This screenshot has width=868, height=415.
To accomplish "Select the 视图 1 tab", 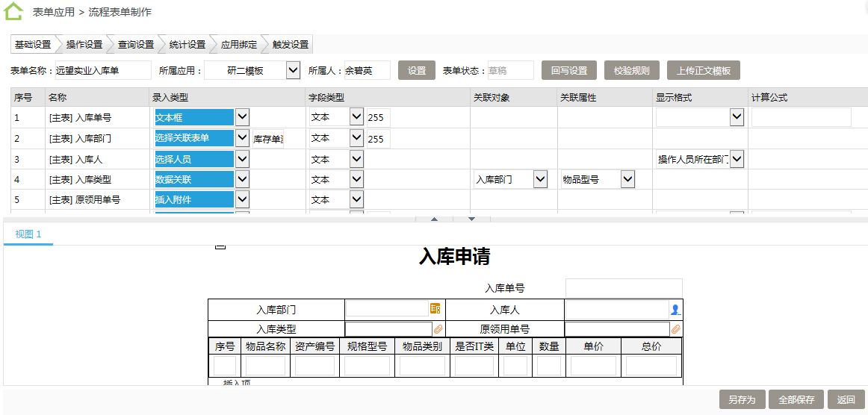I will tap(28, 234).
